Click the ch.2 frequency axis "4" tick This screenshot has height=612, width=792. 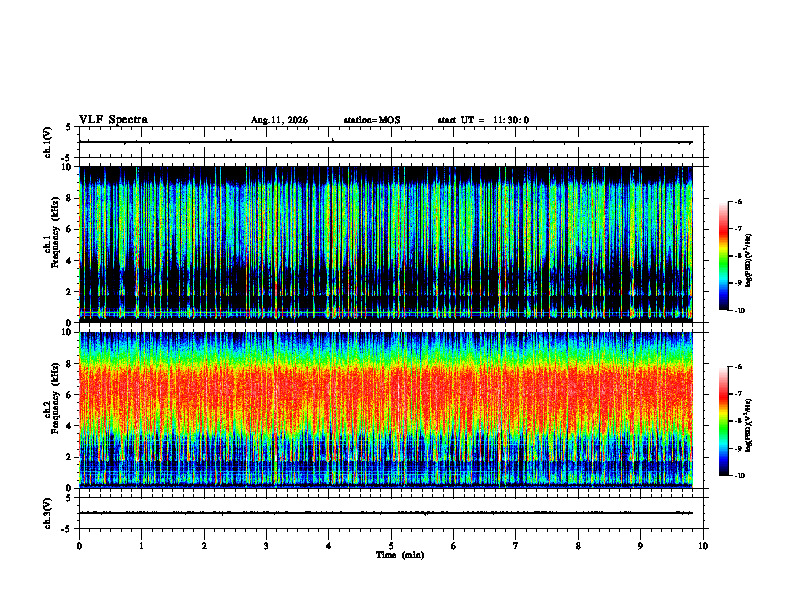tap(69, 426)
